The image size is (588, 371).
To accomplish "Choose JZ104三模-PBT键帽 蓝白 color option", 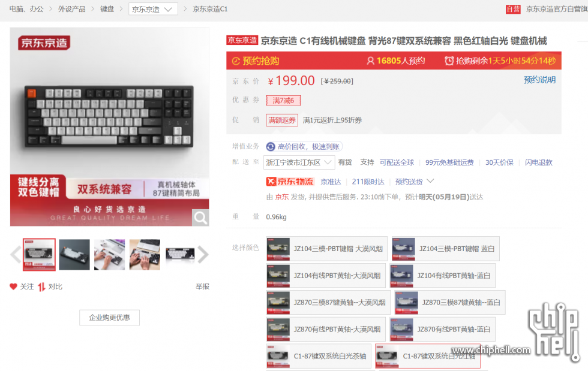I will (445, 249).
